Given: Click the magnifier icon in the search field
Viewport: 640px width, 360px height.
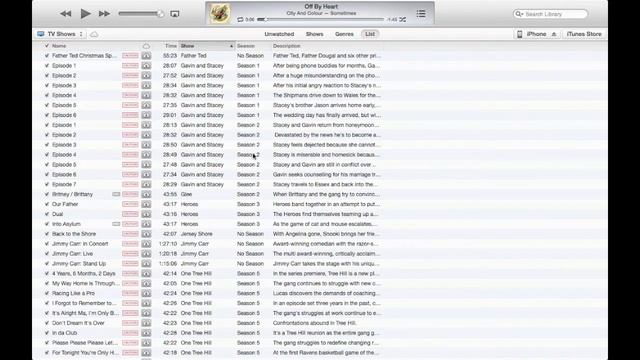Looking at the screenshot, I should [519, 14].
